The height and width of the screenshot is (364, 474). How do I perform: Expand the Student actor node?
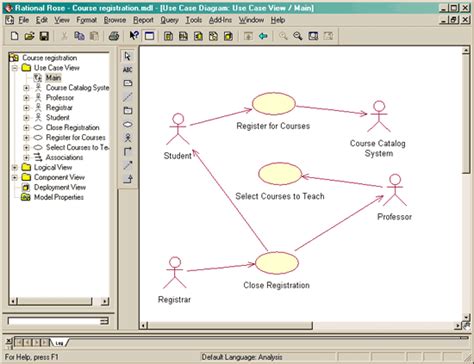pyautogui.click(x=26, y=118)
